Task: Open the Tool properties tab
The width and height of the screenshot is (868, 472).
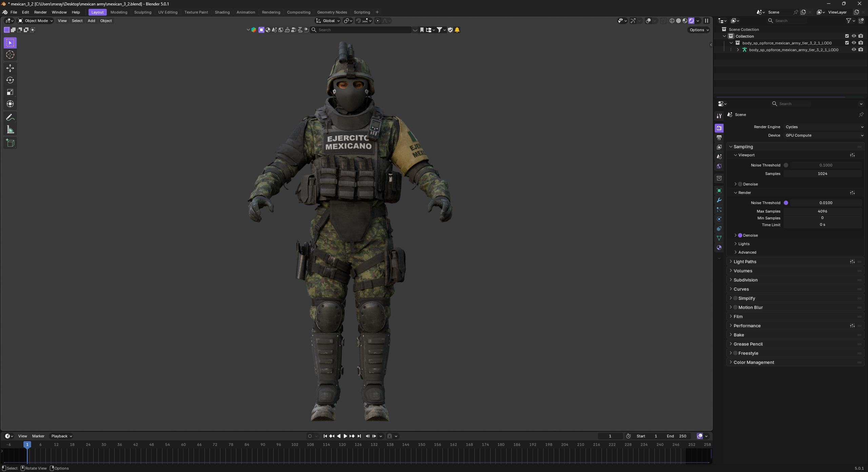Action: tap(719, 116)
